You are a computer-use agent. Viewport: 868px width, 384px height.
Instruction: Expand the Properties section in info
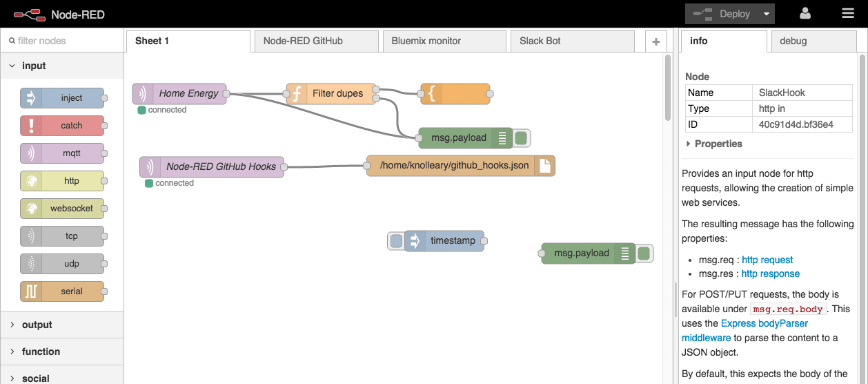coord(714,144)
